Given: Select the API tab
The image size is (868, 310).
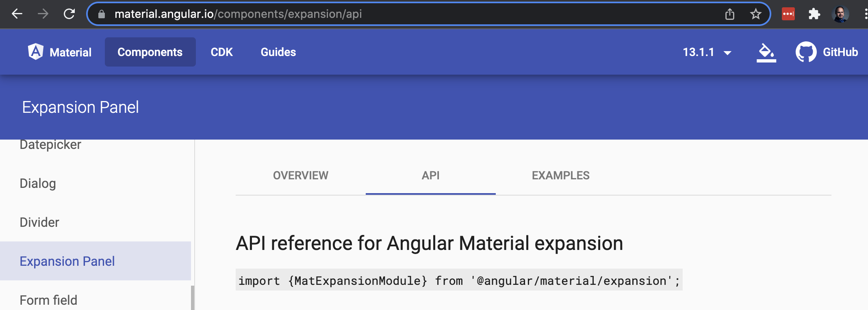Looking at the screenshot, I should [431, 175].
